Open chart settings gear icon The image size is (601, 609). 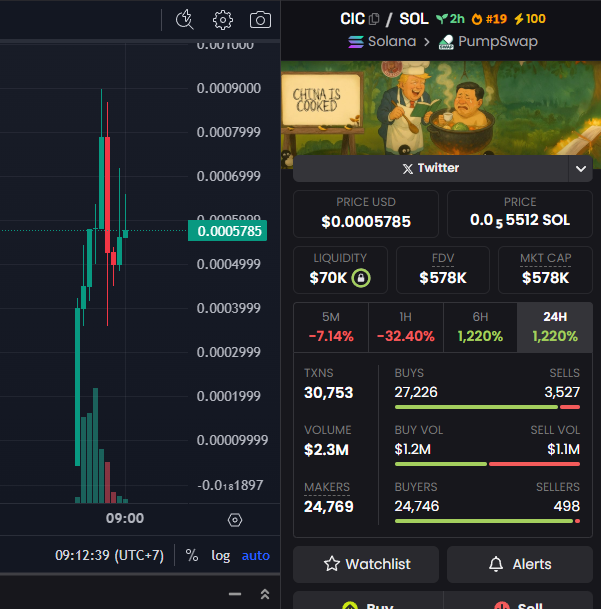click(223, 20)
